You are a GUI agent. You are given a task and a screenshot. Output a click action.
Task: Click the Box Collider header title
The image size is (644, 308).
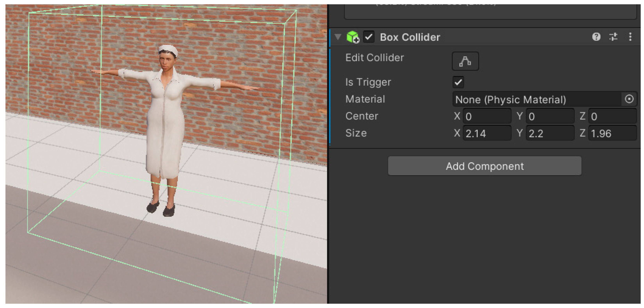(x=410, y=37)
